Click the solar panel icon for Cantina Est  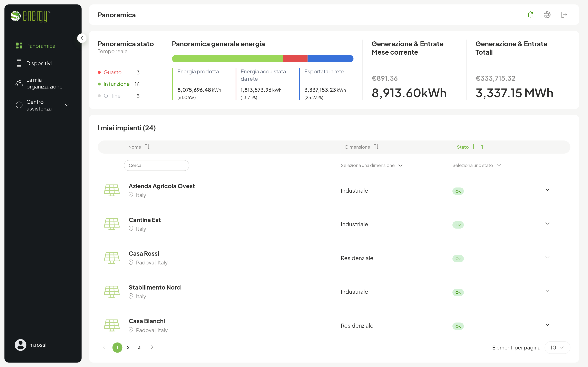[112, 224]
